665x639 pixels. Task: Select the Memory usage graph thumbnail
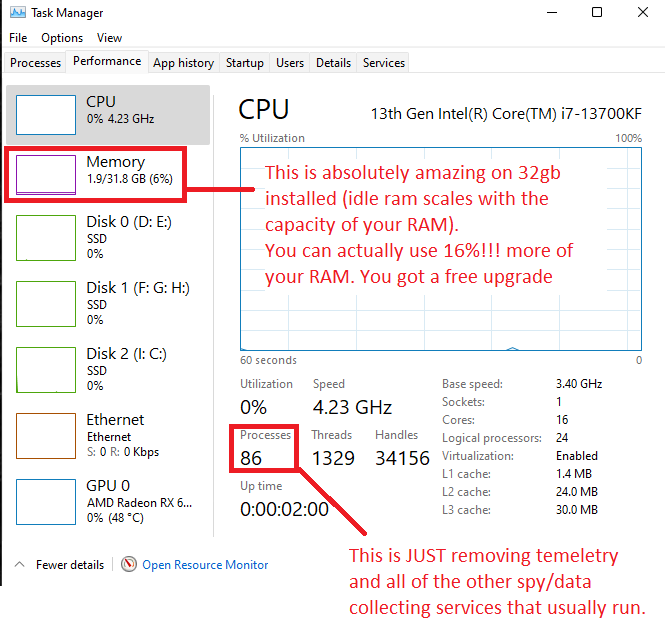[x=46, y=174]
